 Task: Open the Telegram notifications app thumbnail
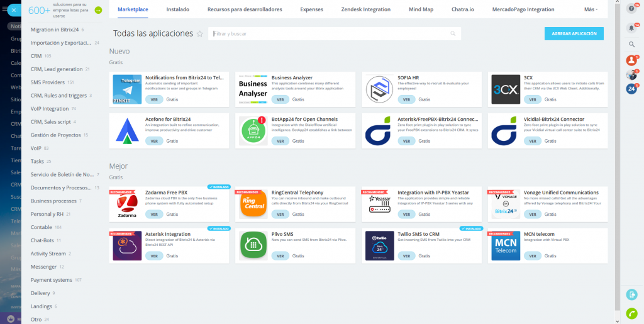[x=127, y=89]
